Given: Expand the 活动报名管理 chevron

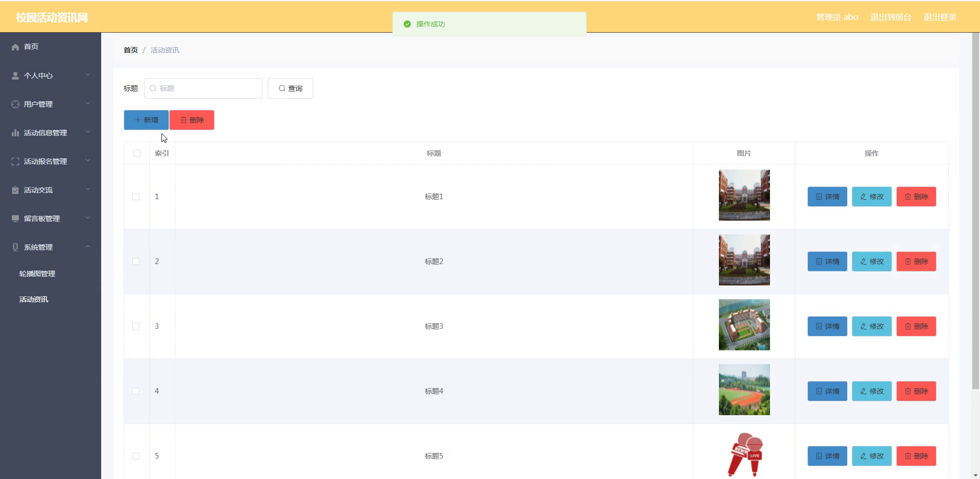Looking at the screenshot, I should point(88,160).
